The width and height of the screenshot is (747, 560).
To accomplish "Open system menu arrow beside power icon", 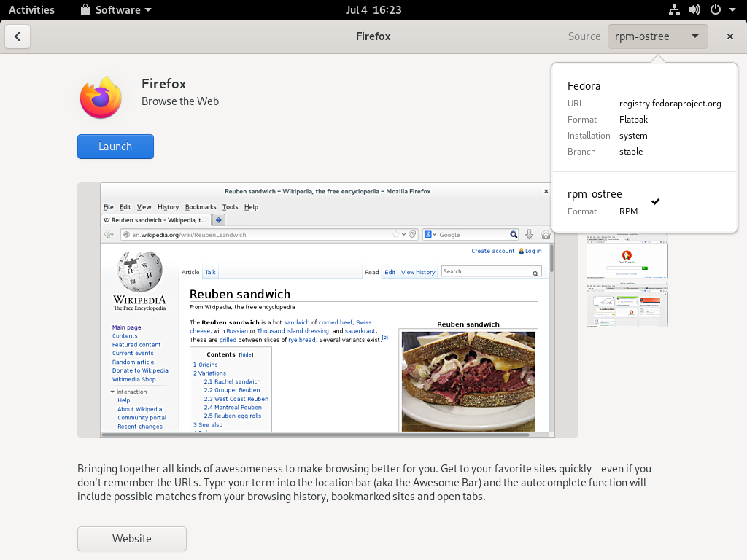I will point(732,10).
